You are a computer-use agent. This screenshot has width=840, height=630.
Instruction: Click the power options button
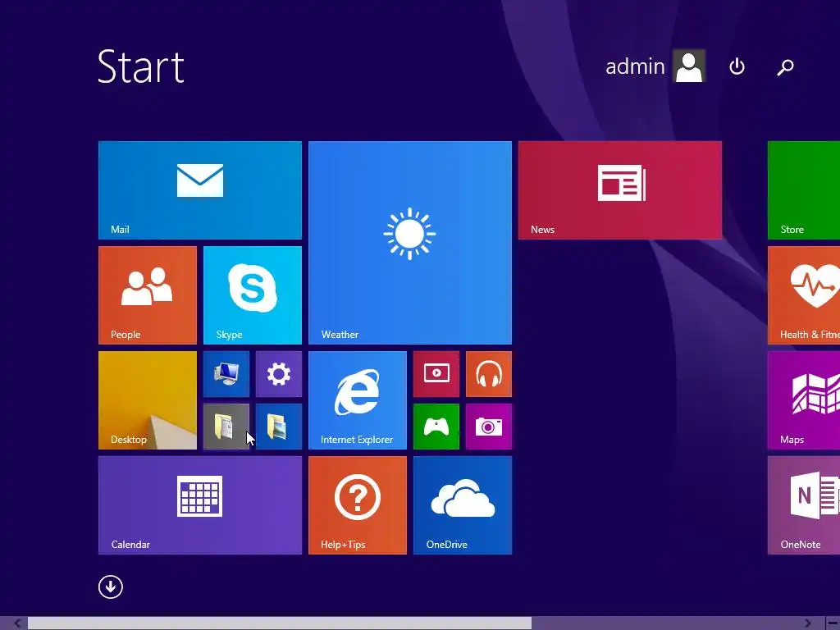click(737, 66)
